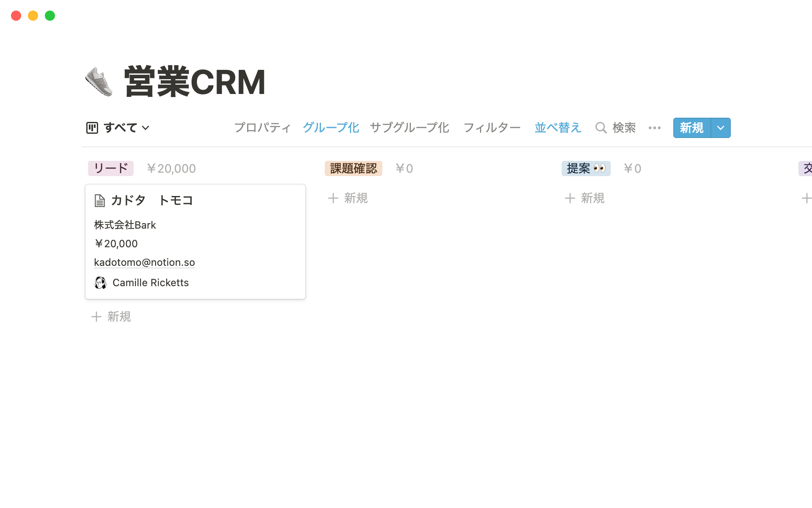Click plus icon under 提案 column
812x508 pixels.
pos(570,198)
